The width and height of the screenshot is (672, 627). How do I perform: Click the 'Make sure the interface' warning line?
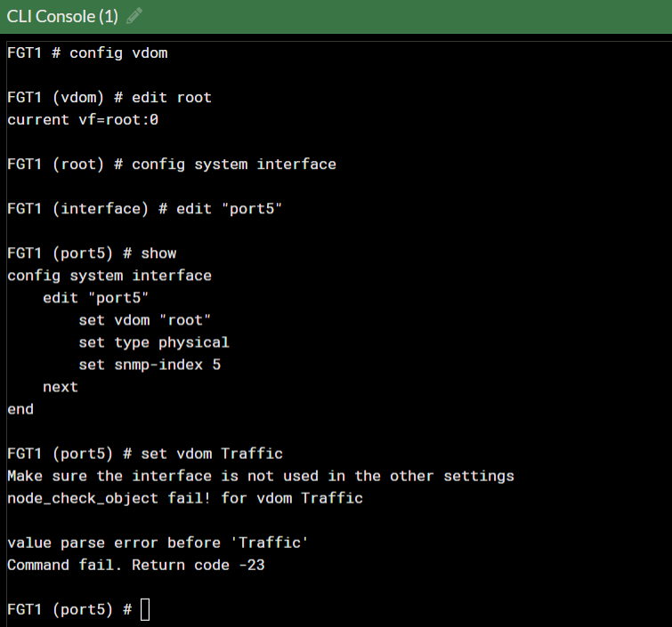click(261, 476)
